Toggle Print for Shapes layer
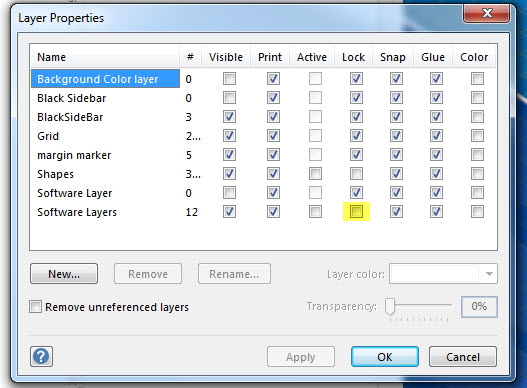527x388 pixels. click(x=273, y=174)
